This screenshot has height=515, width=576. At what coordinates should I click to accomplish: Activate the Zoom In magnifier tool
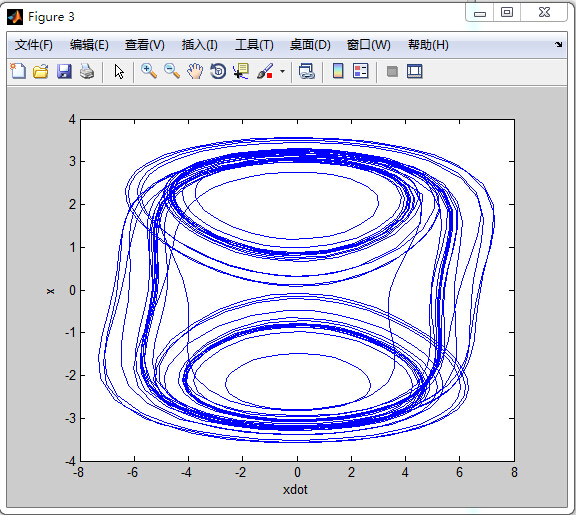coord(149,71)
